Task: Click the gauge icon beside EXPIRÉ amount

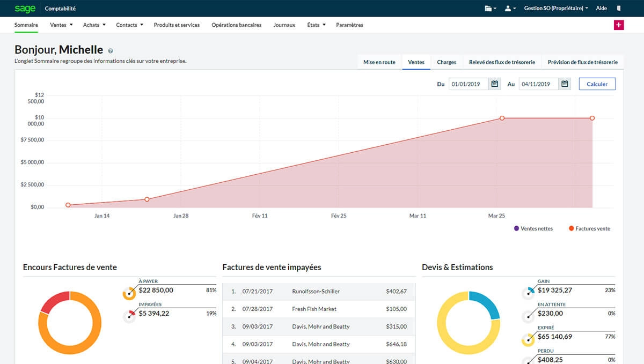Action: point(528,339)
